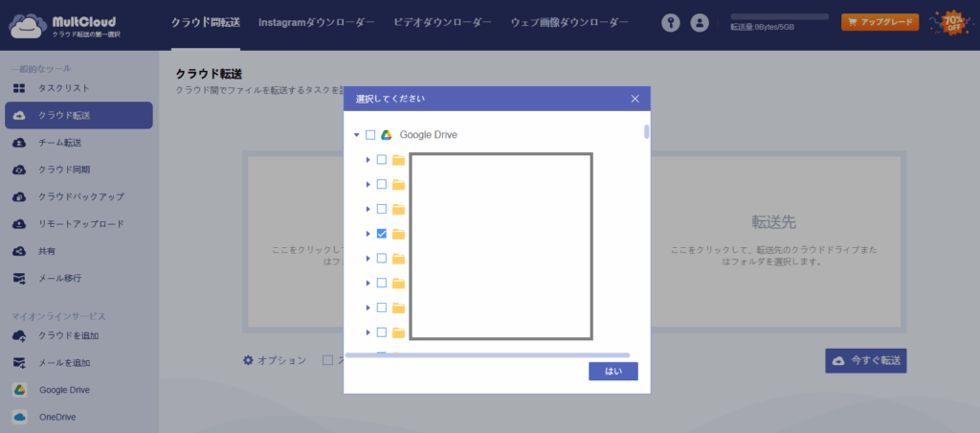This screenshot has width=980, height=433.
Task: Click the チーム転送 cloud icon
Action: pyautogui.click(x=19, y=143)
